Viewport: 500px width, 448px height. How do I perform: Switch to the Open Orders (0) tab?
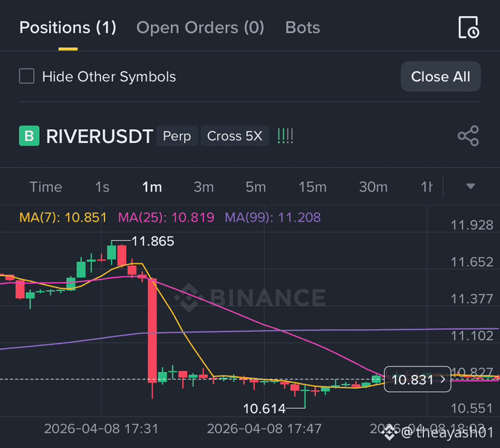(x=200, y=27)
